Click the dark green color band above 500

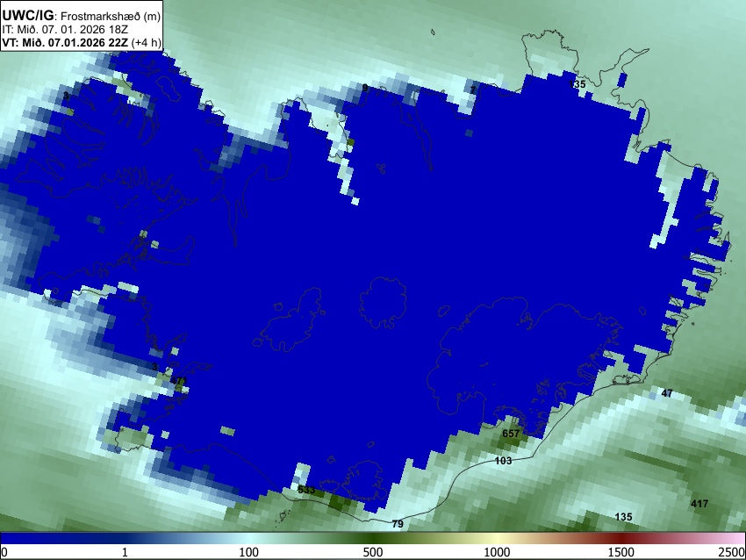click(x=372, y=539)
